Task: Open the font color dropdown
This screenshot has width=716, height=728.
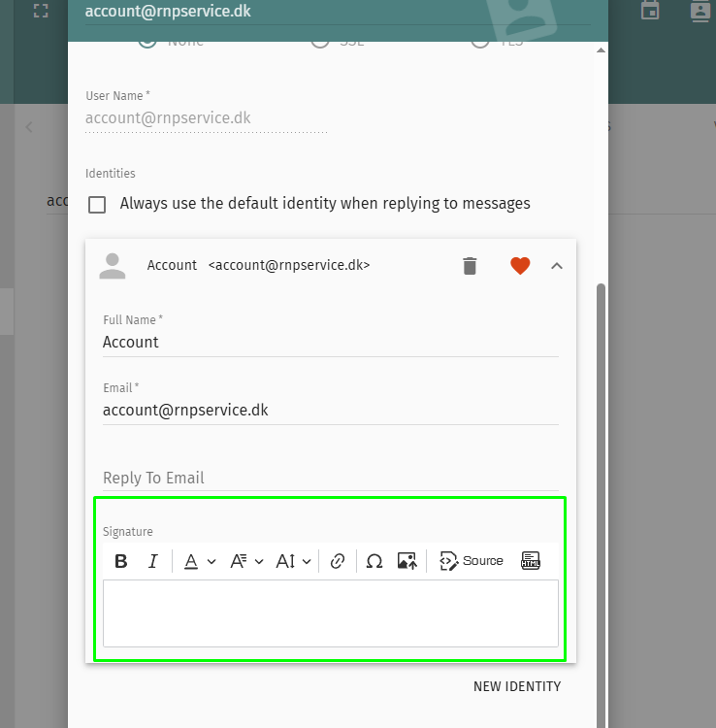Action: 200,561
